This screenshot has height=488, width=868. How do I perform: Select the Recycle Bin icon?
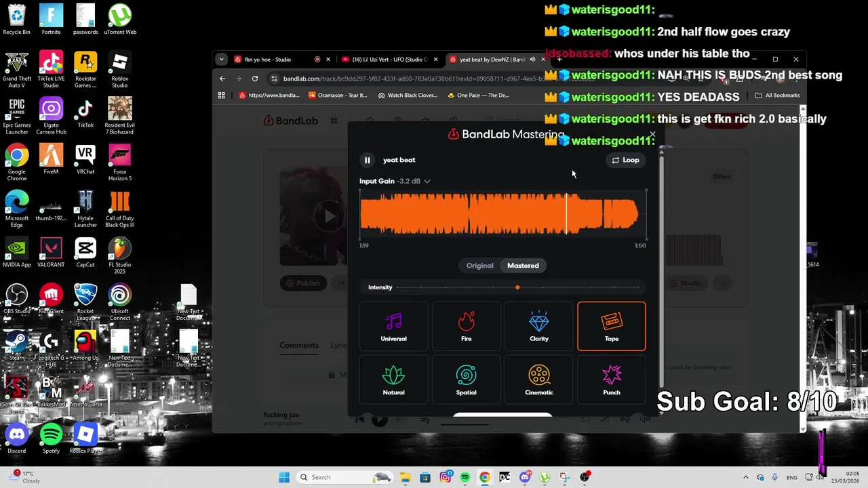pyautogui.click(x=17, y=19)
